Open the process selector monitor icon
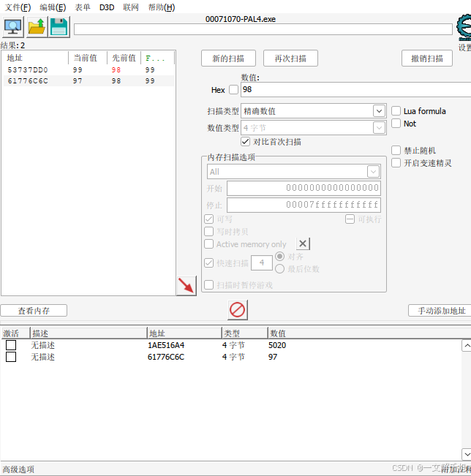The height and width of the screenshot is (476, 471). pyautogui.click(x=12, y=27)
